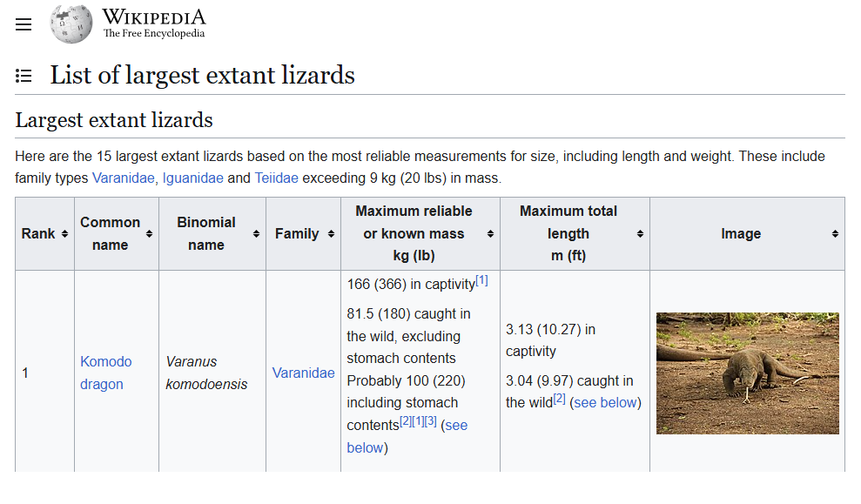Viewport: 861px width, 504px height.
Task: Click the Wikipedia wordmark text
Action: point(154,17)
